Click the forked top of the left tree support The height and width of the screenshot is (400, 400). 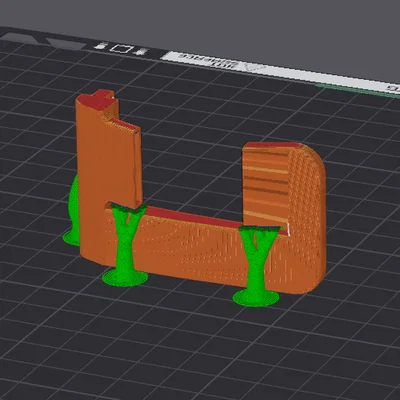tap(129, 213)
